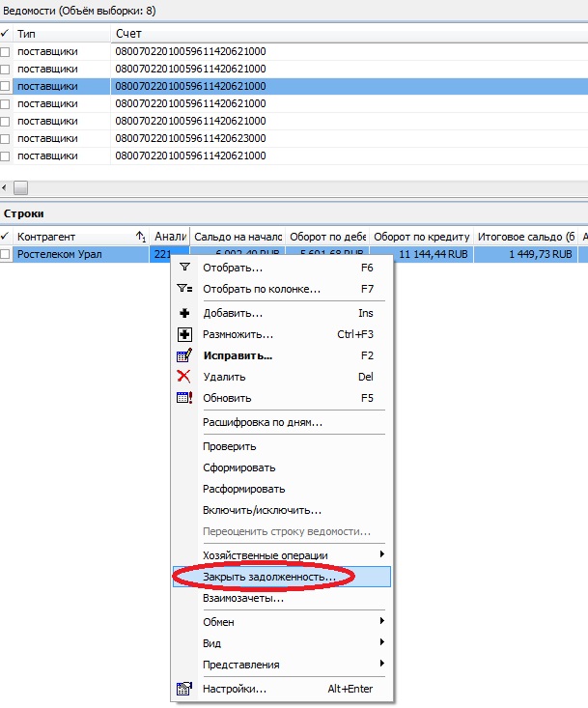The width and height of the screenshot is (588, 708).
Task: Select Закрыть задолженность menu item
Action: pyautogui.click(x=269, y=577)
